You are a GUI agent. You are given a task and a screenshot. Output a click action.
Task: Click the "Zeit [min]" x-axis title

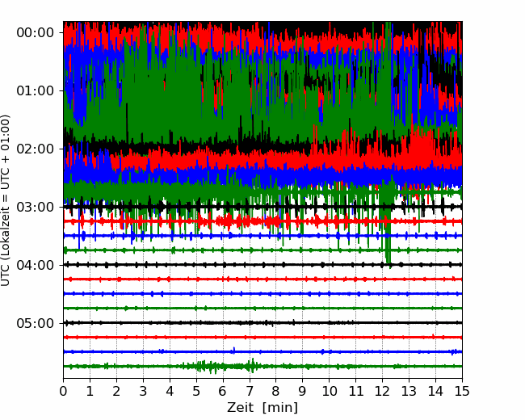click(262, 408)
